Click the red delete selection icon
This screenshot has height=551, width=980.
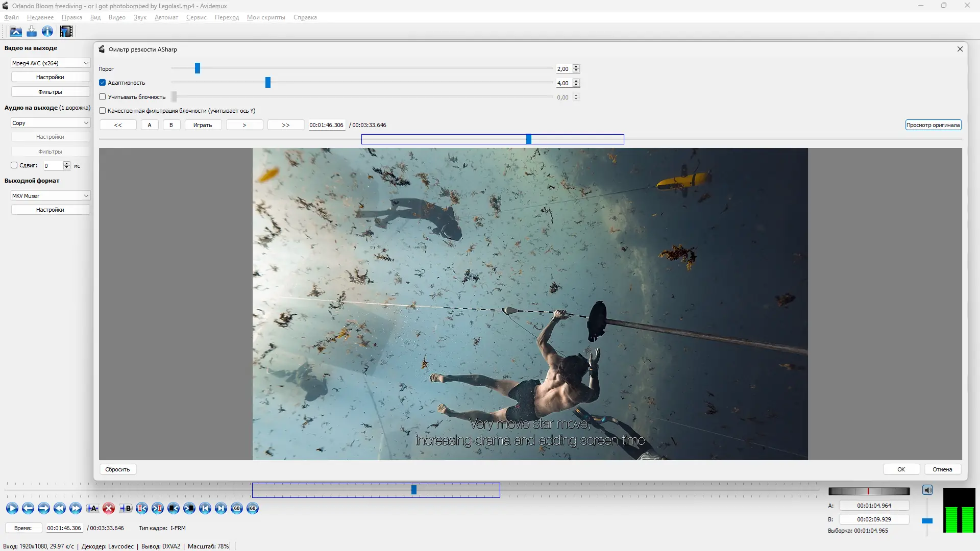click(109, 508)
